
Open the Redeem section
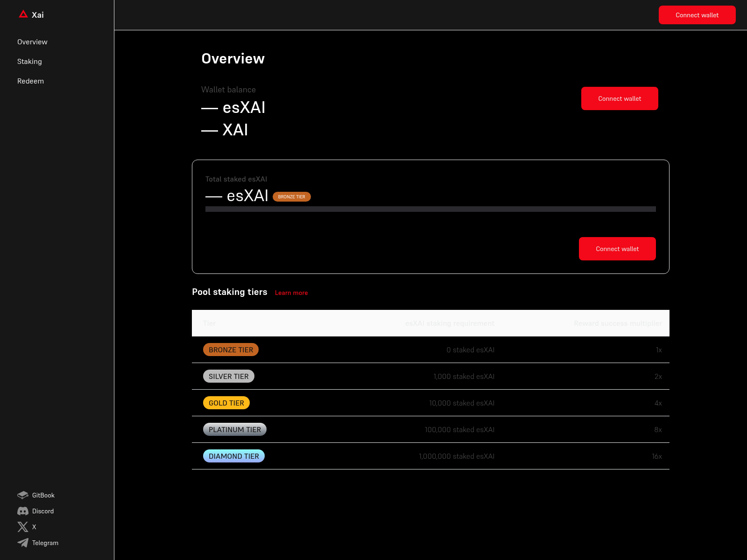coord(30,81)
